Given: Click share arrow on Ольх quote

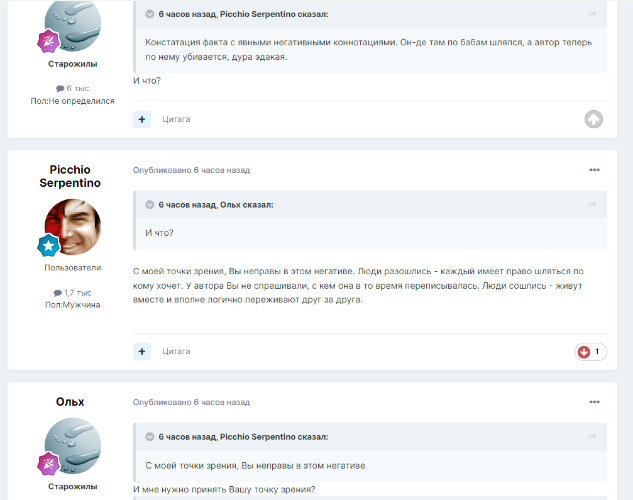Looking at the screenshot, I should (593, 205).
